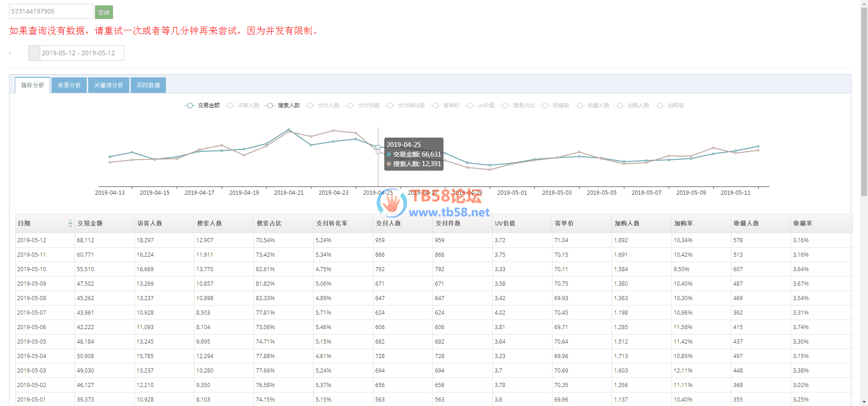The image size is (868, 406).
Task: Switch to the 关键词分析 tab
Action: pos(108,85)
